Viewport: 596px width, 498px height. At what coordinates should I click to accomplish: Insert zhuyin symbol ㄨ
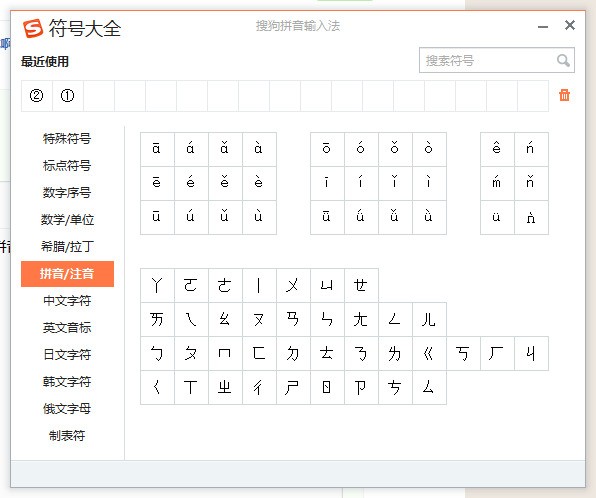pos(293,285)
